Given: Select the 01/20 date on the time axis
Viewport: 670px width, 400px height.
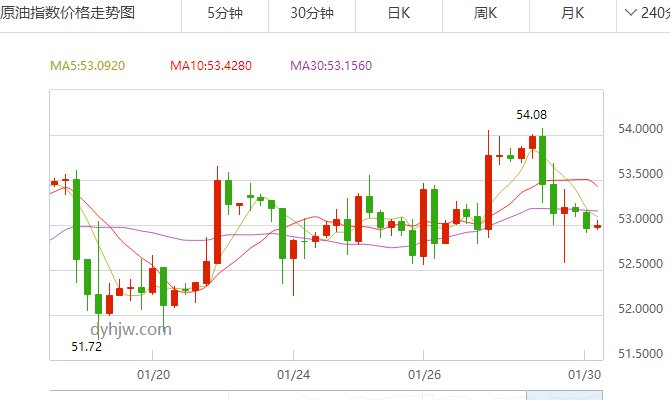Looking at the screenshot, I should click(153, 375).
